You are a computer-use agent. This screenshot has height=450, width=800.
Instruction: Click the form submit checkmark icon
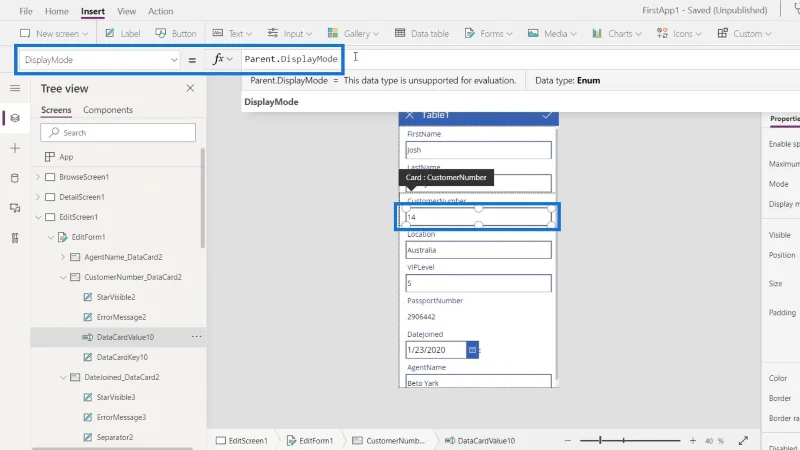pos(547,115)
